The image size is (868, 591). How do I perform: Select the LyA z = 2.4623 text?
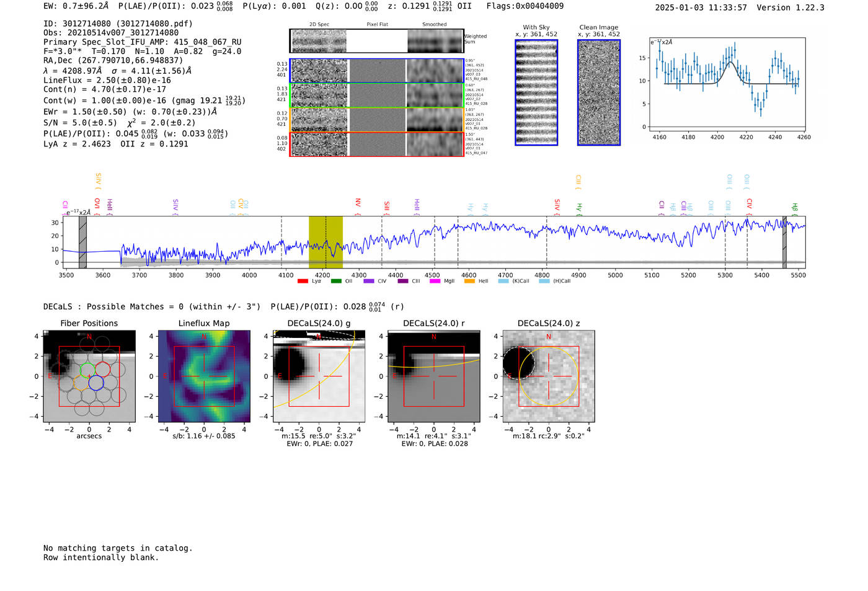click(x=77, y=144)
